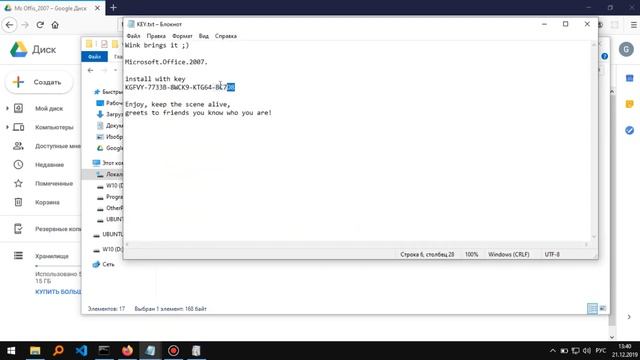Open Мой диск in Drive sidebar
The height and width of the screenshot is (360, 640).
(49, 108)
